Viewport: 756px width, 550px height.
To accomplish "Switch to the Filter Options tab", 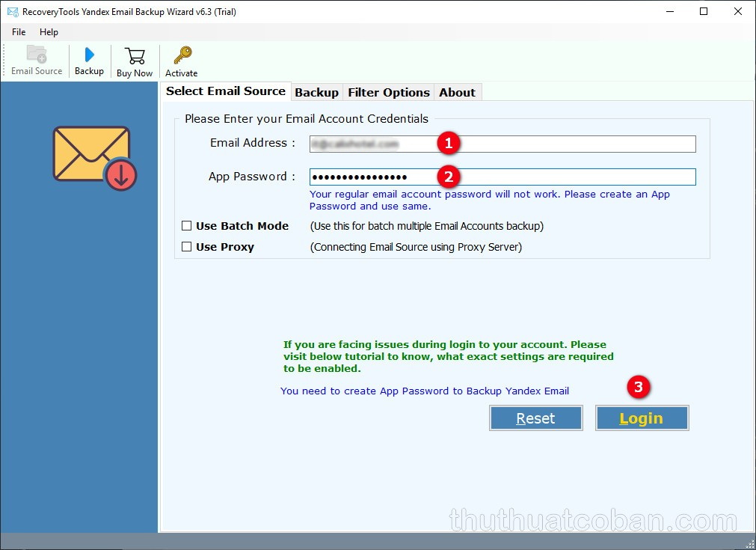I will coord(388,92).
